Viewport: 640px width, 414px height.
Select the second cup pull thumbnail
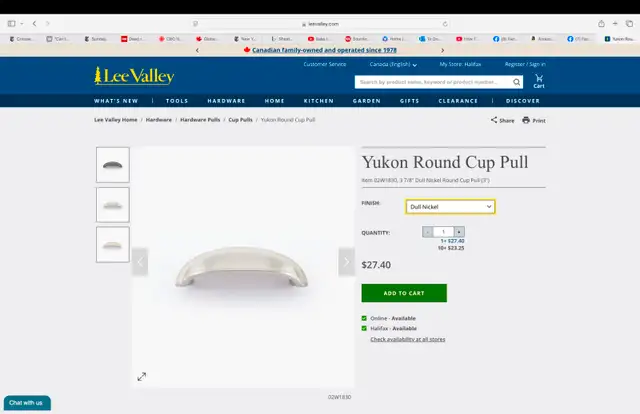coord(113,205)
